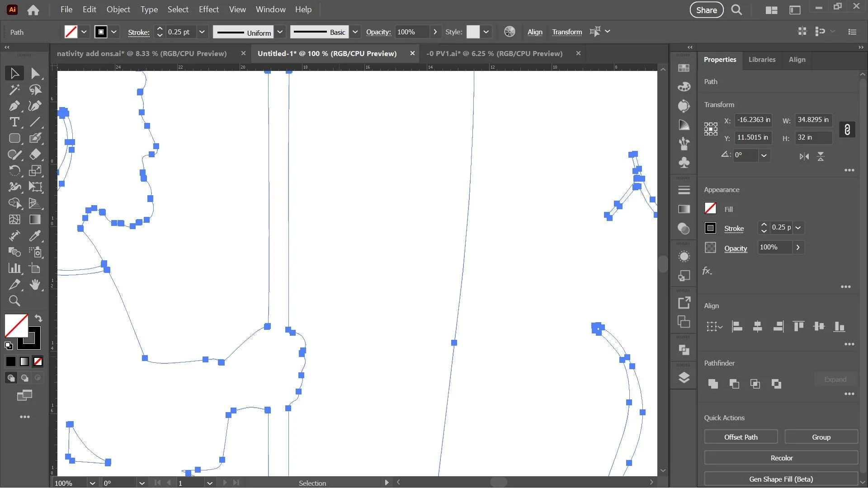Swap fill and stroke colors

38,318
